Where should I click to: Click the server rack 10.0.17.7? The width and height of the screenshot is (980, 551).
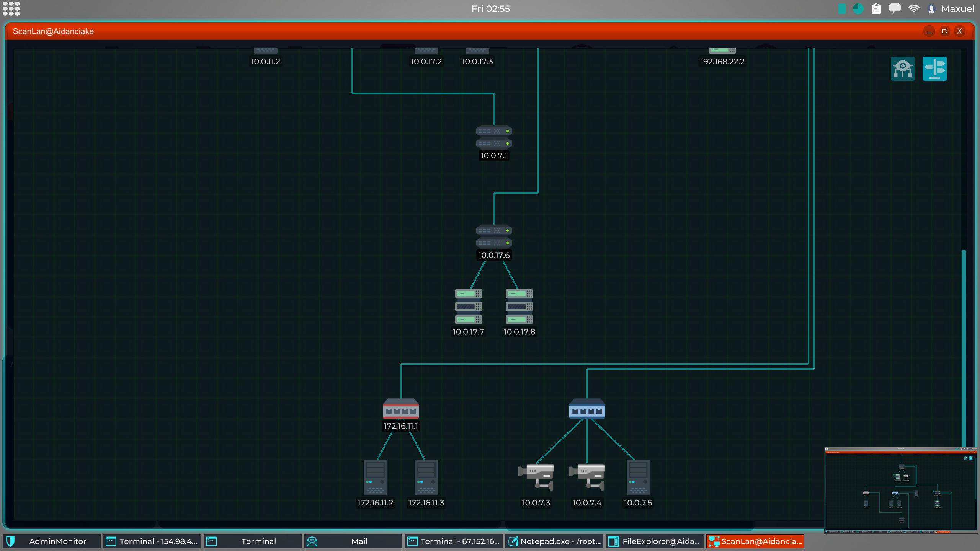[468, 306]
